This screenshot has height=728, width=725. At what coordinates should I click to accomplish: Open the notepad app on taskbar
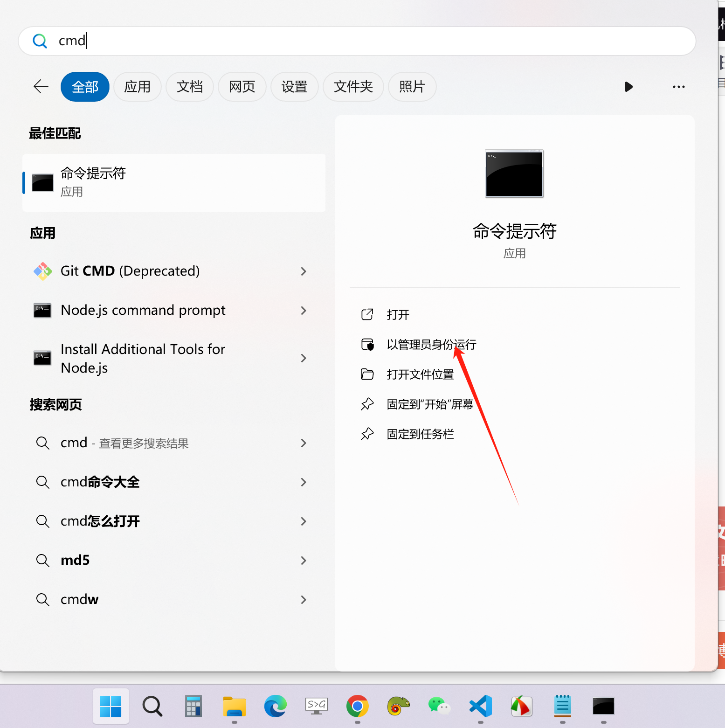click(562, 706)
